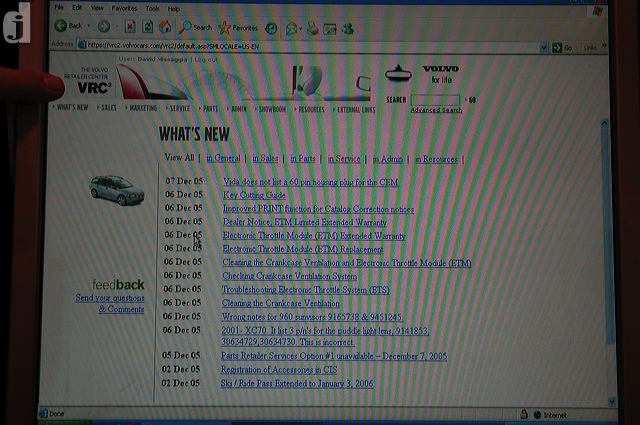The image size is (640, 425).
Task: Click the site search input field
Action: [x=436, y=99]
